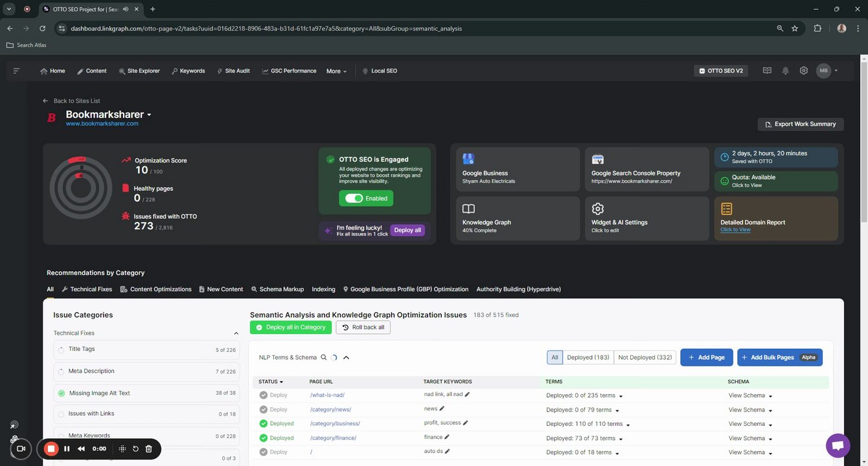Click the MB user avatar

point(823,71)
